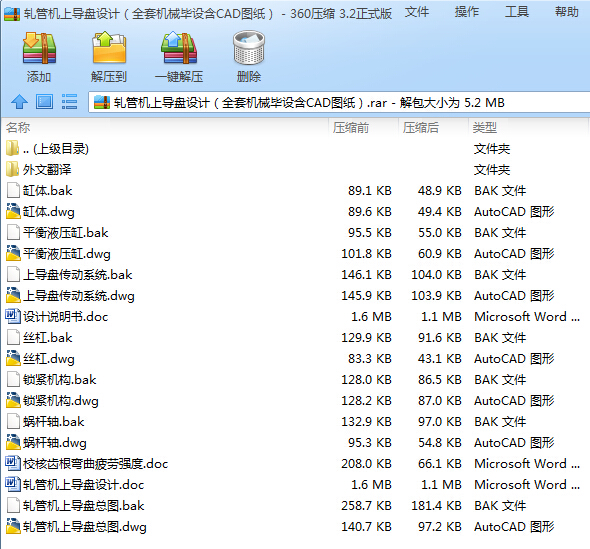Viewport: 590px width, 549px height.
Task: Click the 86.5 KB compressed size value
Action: 439,379
